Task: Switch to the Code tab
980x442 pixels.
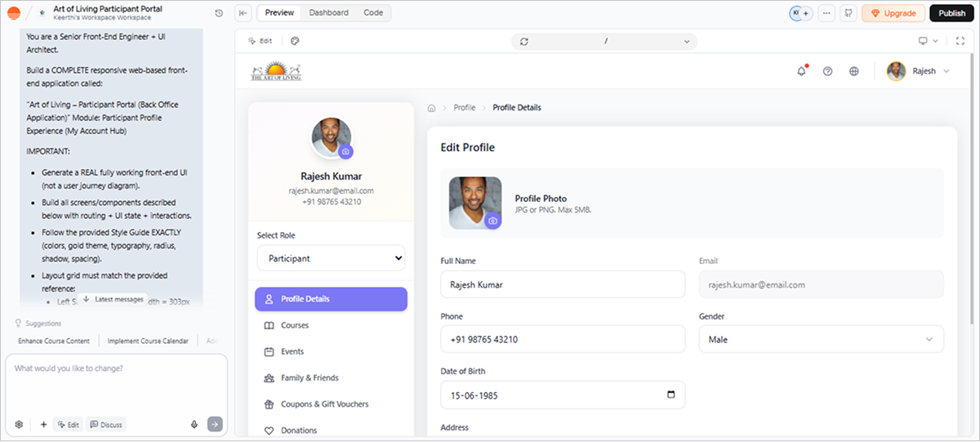Action: (x=373, y=13)
